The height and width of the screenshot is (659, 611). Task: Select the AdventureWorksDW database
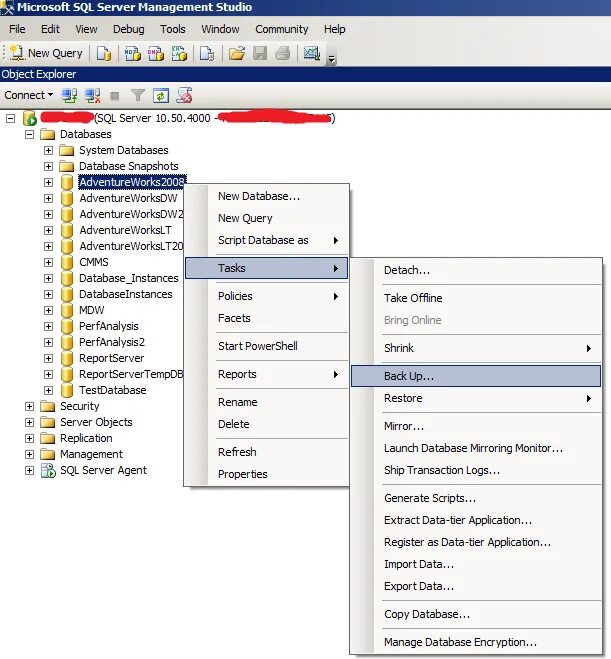[x=128, y=198]
